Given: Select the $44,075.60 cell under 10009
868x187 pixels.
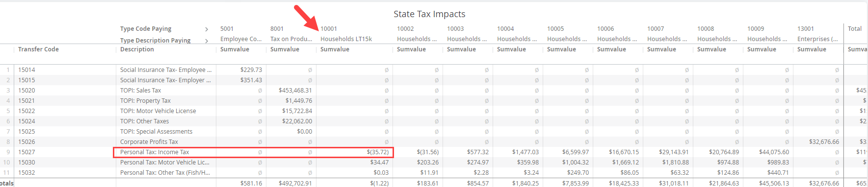Looking at the screenshot, I should (x=774, y=152).
